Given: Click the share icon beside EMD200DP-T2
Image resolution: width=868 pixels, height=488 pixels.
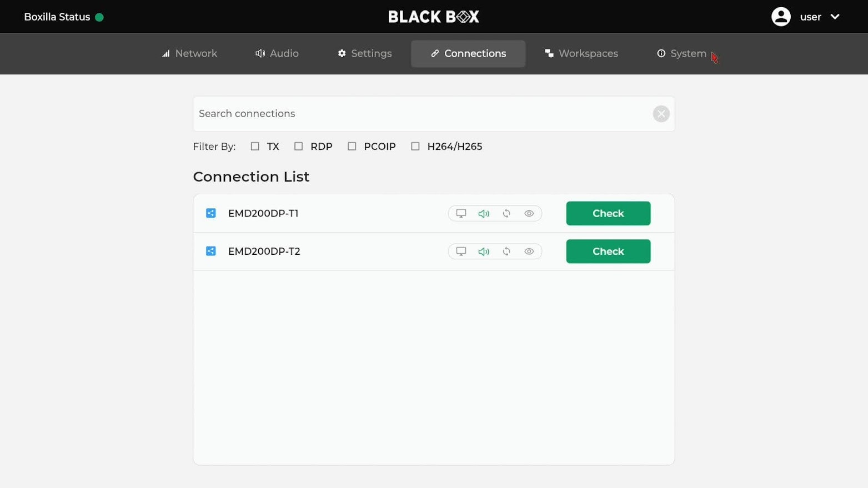Looking at the screenshot, I should (x=211, y=251).
